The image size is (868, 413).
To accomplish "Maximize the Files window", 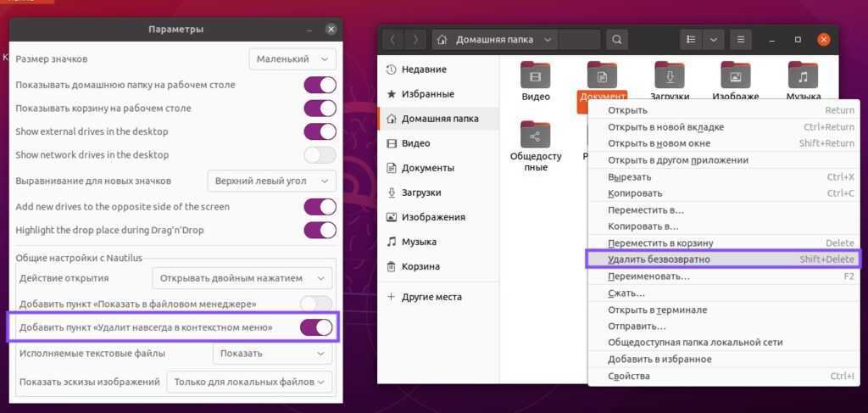I will pos(798,40).
